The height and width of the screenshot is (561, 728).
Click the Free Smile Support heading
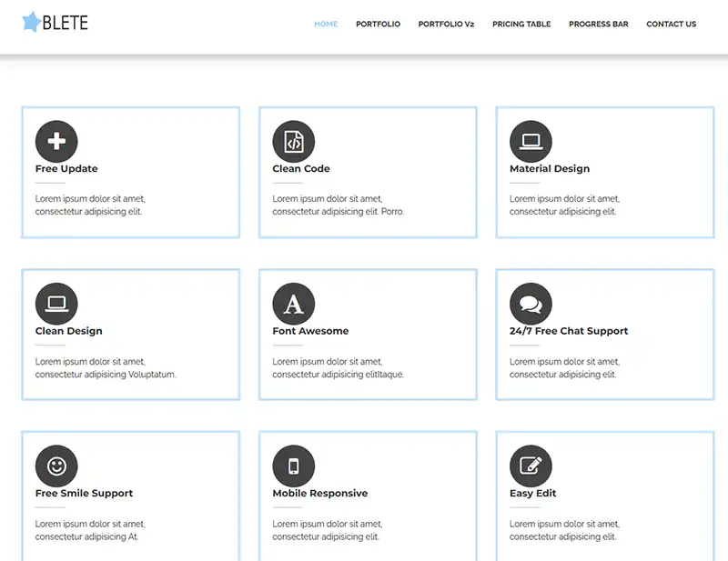84,494
